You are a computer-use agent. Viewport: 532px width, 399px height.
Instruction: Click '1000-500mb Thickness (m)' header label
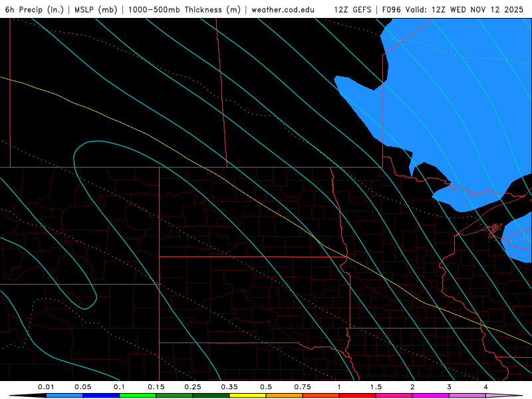[184, 9]
